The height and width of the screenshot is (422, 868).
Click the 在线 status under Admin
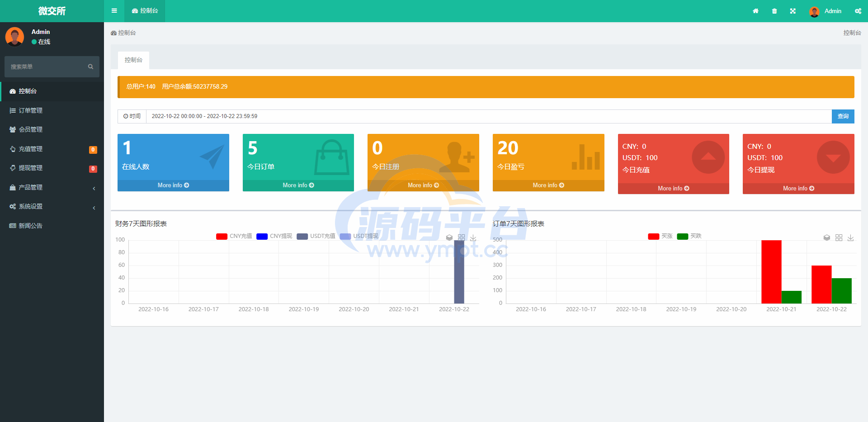[x=41, y=42]
